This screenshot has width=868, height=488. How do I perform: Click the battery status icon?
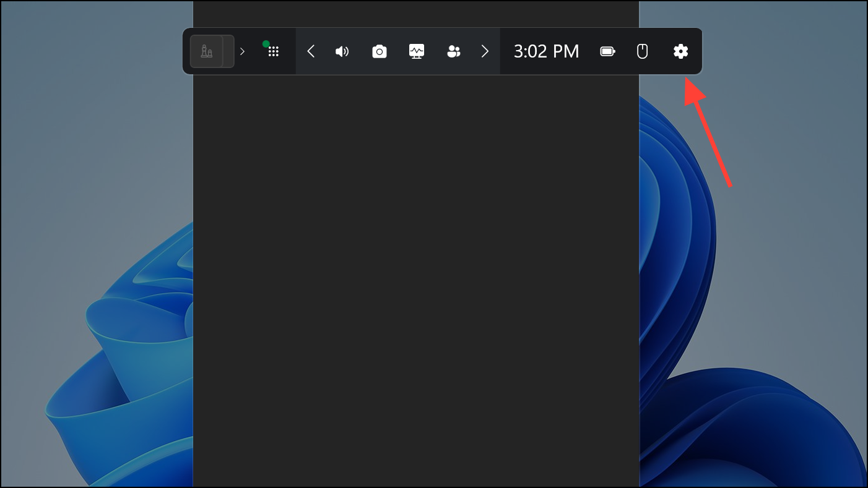tap(608, 51)
